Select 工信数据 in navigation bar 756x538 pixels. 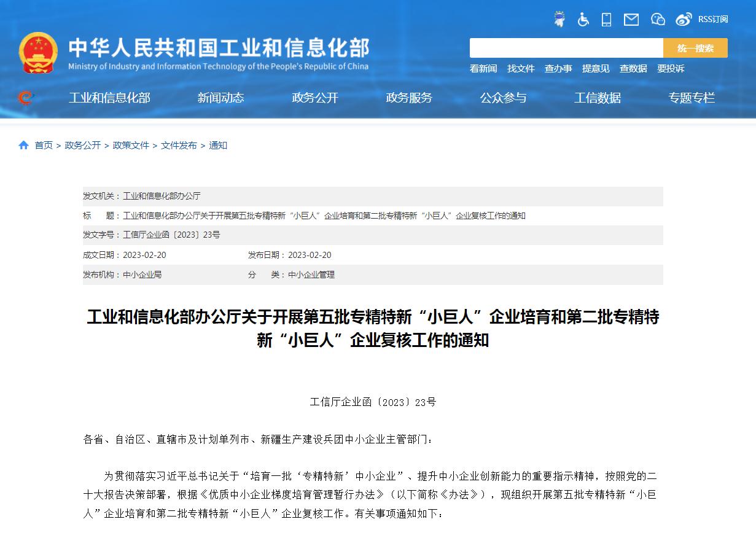597,98
